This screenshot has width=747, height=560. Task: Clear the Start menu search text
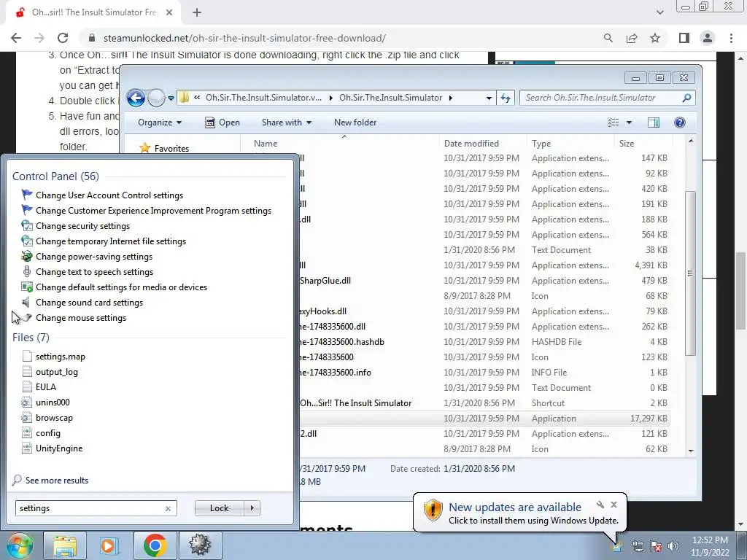(x=168, y=508)
